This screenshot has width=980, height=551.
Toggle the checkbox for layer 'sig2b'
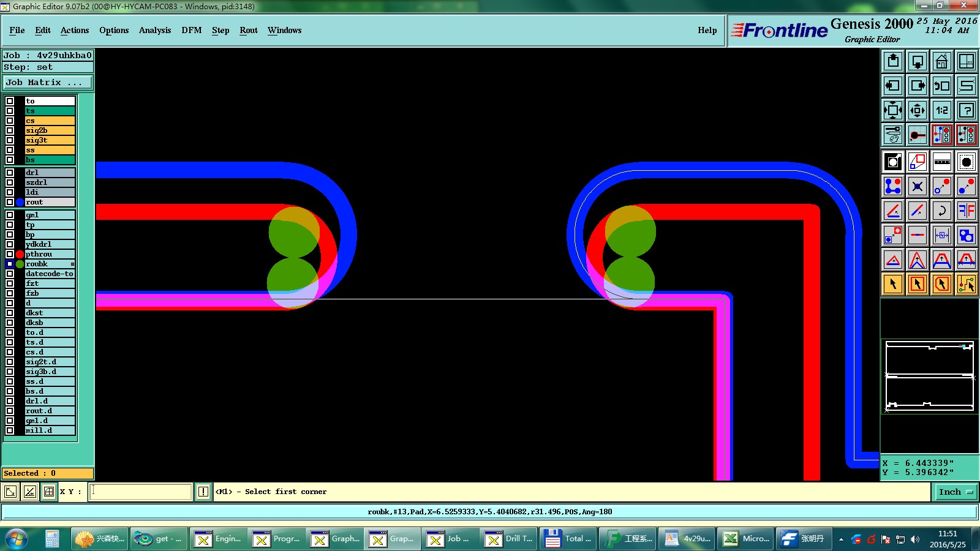coord(10,130)
